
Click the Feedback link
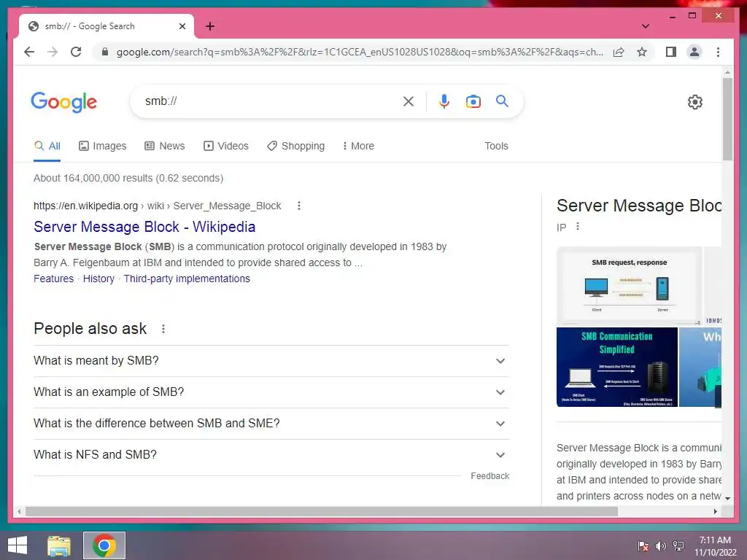point(489,475)
